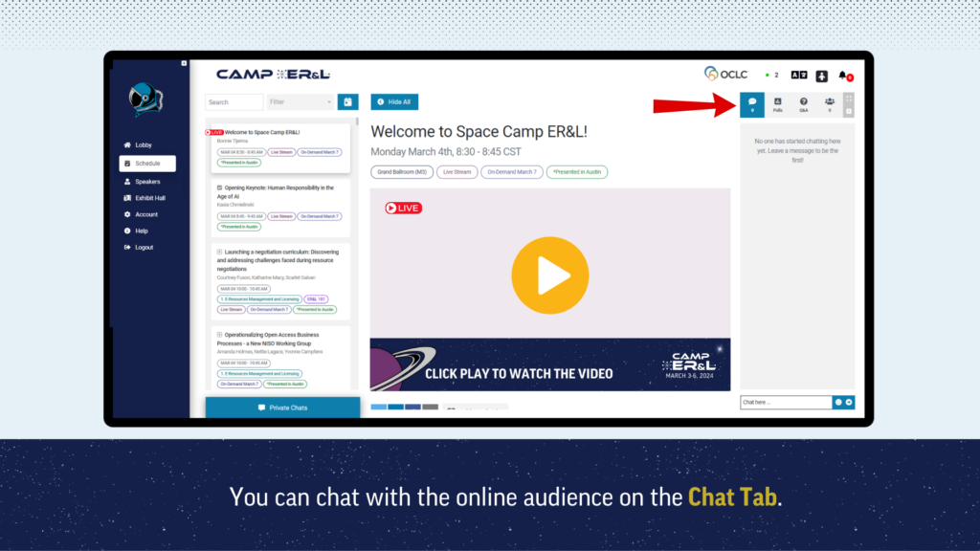
Task: Toggle checkbox beside Opening Keynote session
Action: tap(220, 187)
